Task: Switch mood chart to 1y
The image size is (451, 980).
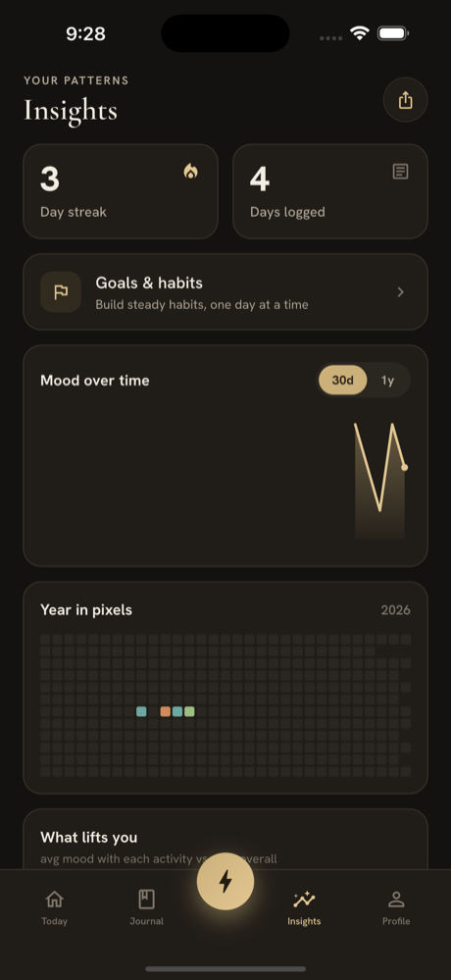Action: coord(388,380)
